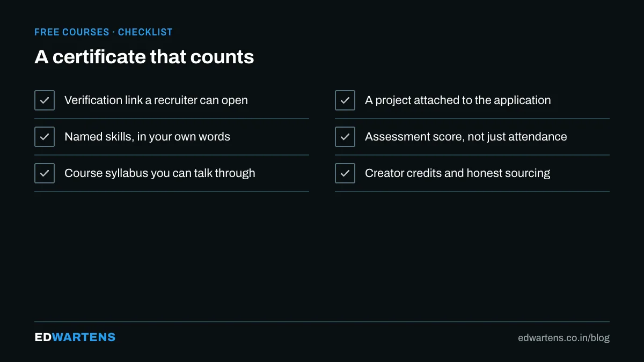Click the blue WARTENS part of the logo

pos(84,337)
